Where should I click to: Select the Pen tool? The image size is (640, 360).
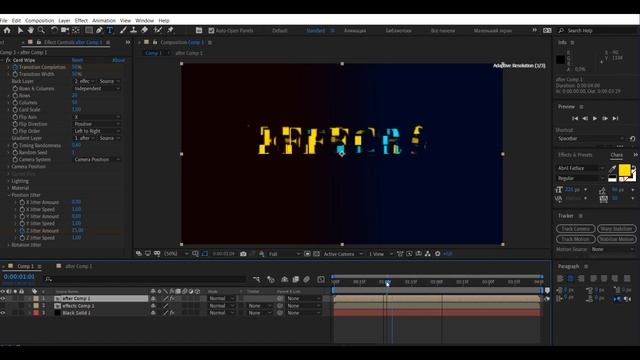tap(100, 31)
